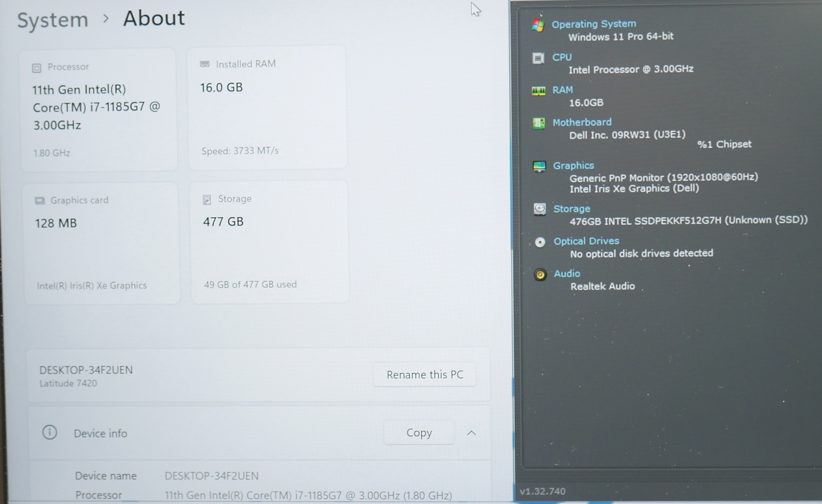Click the Intel Iris Xe Graphics (Dell) entry

pos(634,189)
